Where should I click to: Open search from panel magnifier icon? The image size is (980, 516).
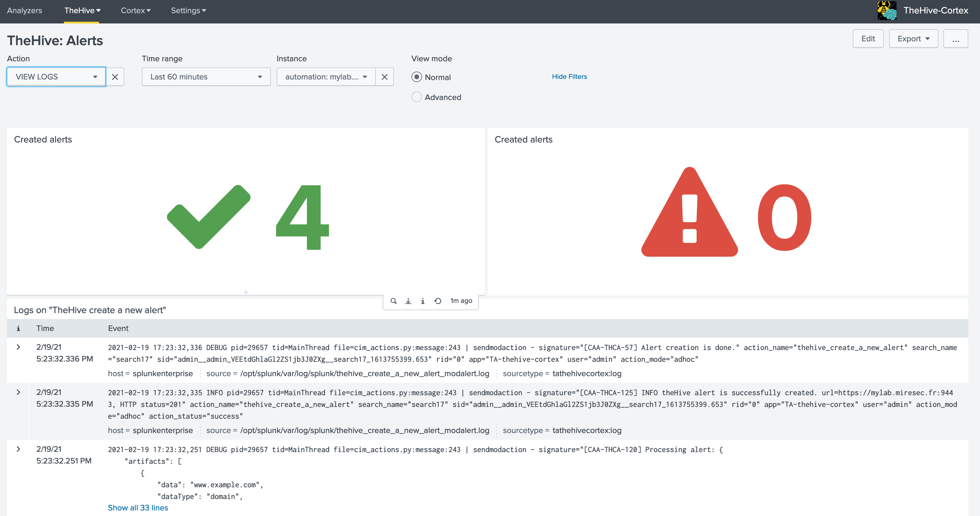click(393, 301)
